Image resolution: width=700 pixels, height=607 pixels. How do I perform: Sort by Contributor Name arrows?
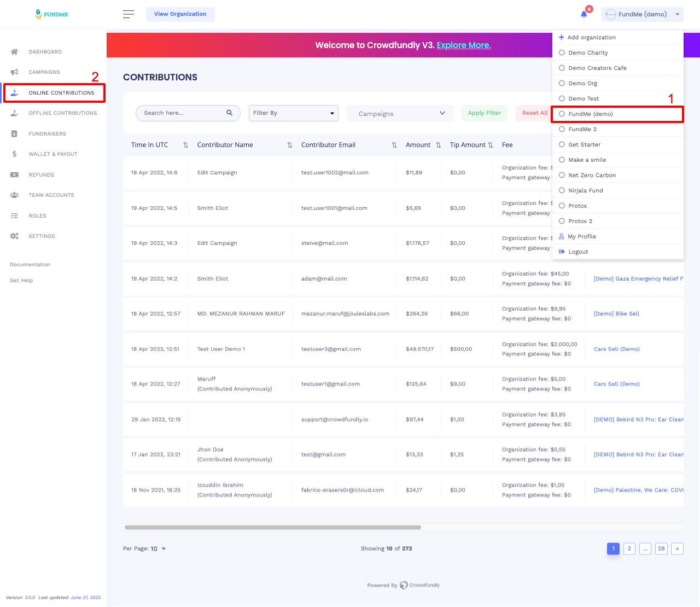coord(290,145)
